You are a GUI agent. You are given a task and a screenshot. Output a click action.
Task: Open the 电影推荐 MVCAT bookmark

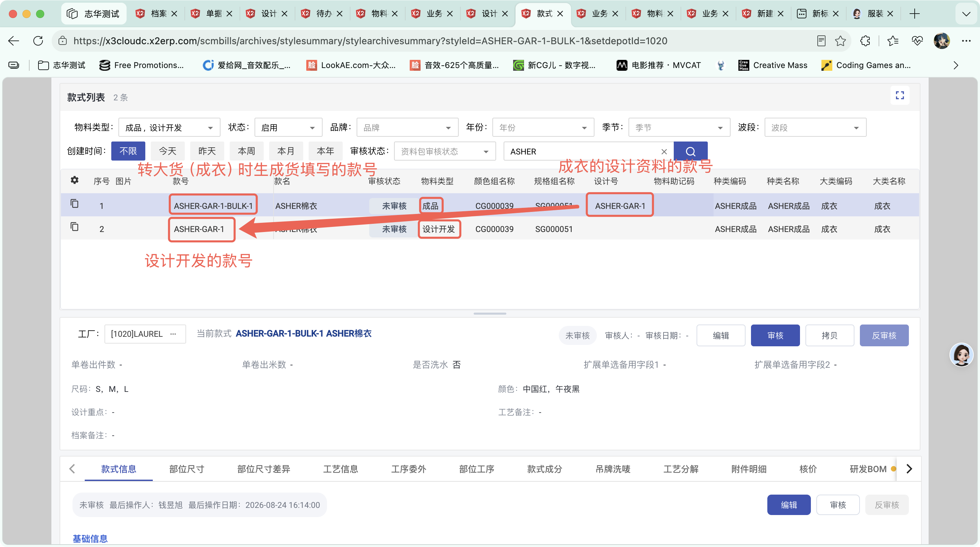click(x=658, y=65)
